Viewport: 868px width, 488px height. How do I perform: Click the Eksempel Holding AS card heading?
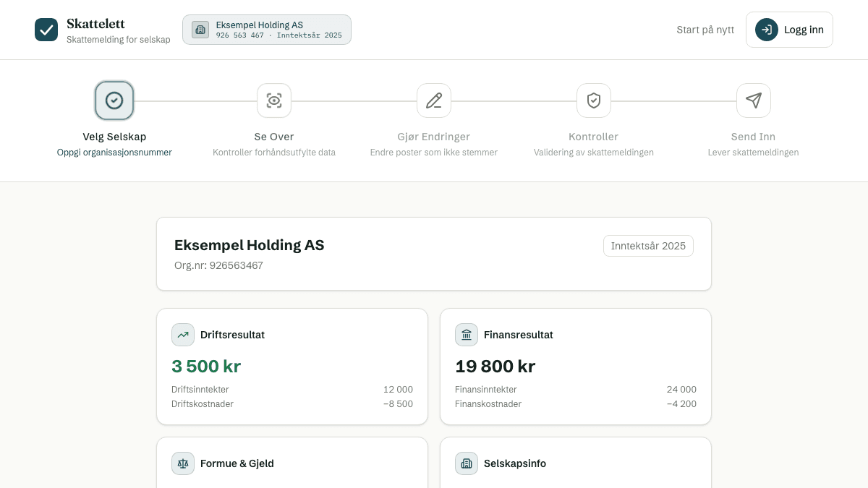(250, 245)
